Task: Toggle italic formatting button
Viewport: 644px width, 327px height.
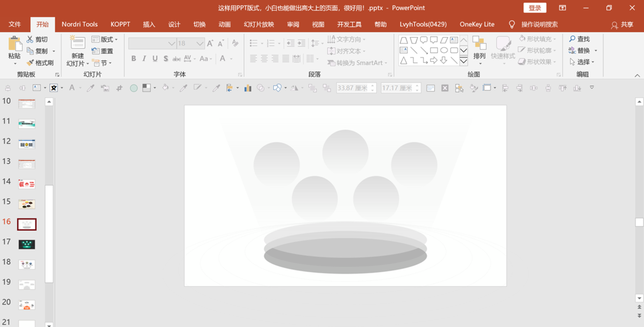Action: (144, 59)
